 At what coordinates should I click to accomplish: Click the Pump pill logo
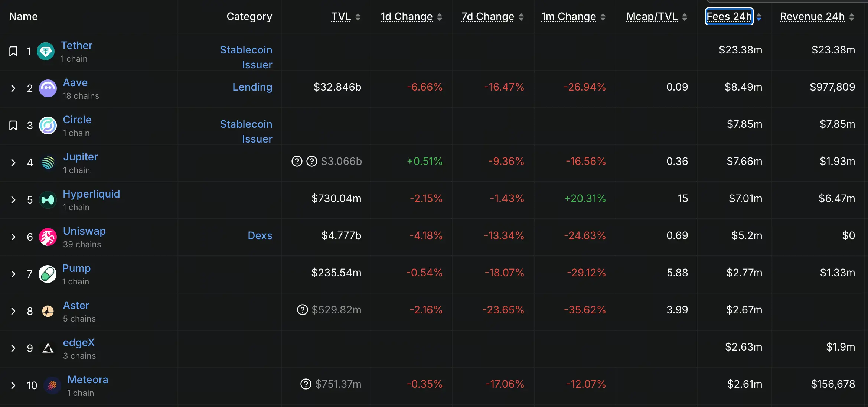(48, 274)
